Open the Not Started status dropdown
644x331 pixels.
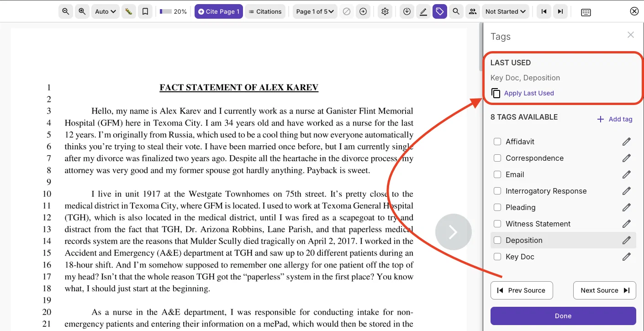point(506,11)
